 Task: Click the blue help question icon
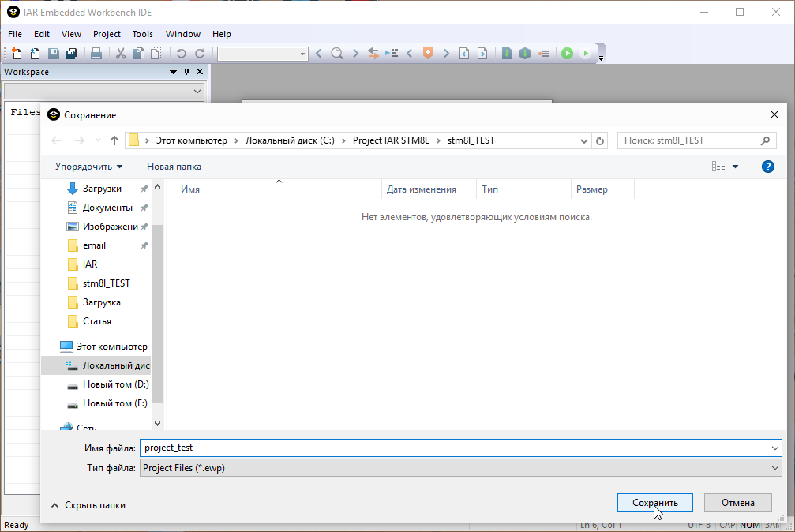coord(767,167)
